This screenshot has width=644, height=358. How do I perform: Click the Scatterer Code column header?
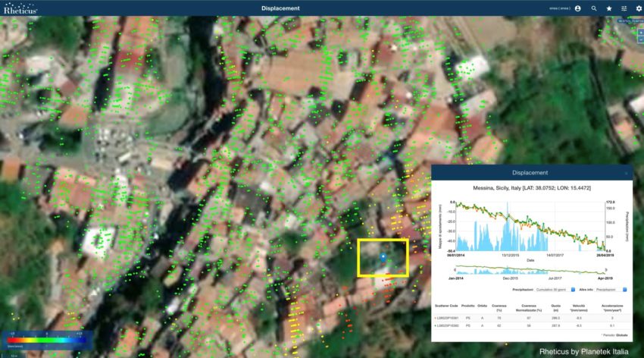[x=445, y=306]
